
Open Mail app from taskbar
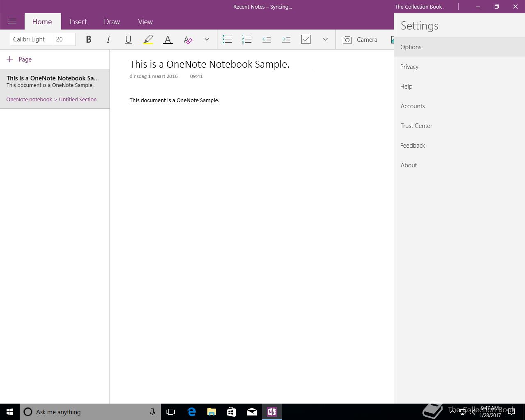click(252, 412)
